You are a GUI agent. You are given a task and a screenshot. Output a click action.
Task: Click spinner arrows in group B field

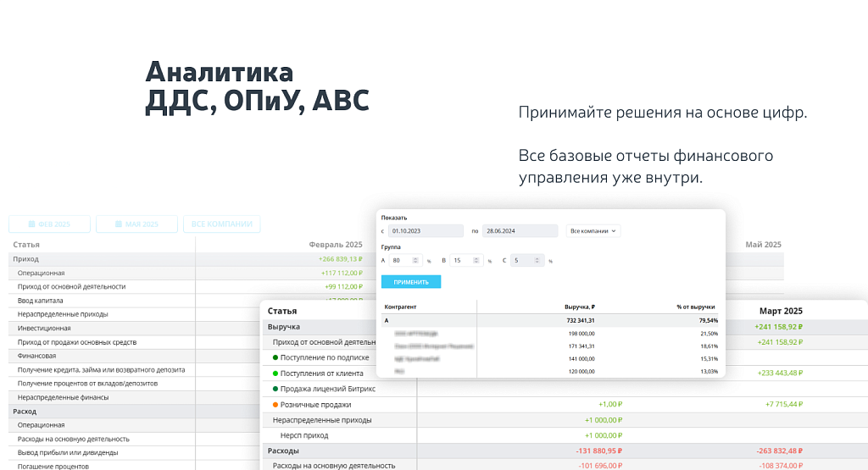tap(476, 261)
